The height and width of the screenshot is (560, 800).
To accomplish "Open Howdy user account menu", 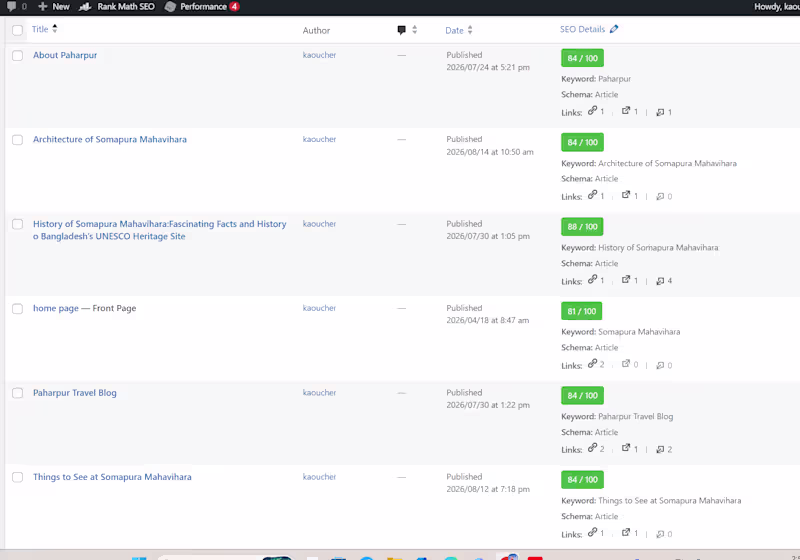I will (x=777, y=6).
